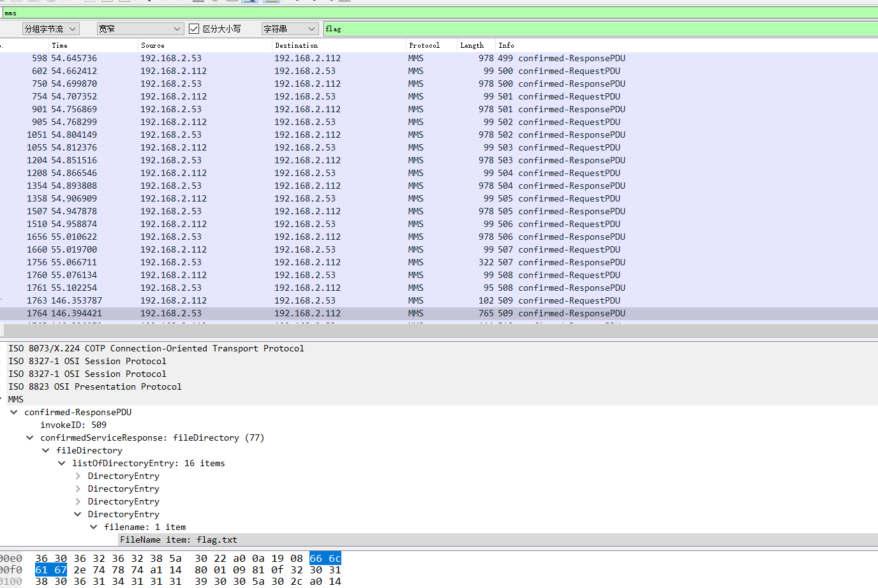
Task: Collapse the expanded DirectoryEntry above filename
Action: [77, 514]
